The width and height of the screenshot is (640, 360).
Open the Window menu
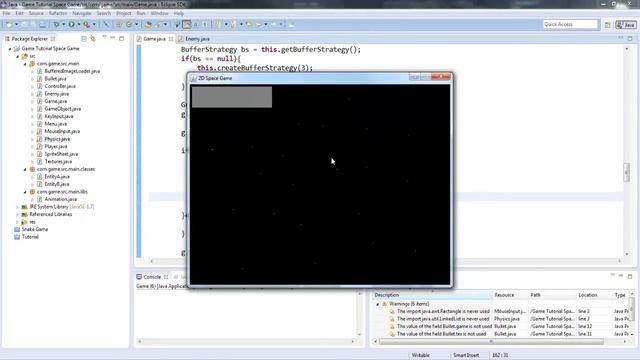[x=159, y=13]
